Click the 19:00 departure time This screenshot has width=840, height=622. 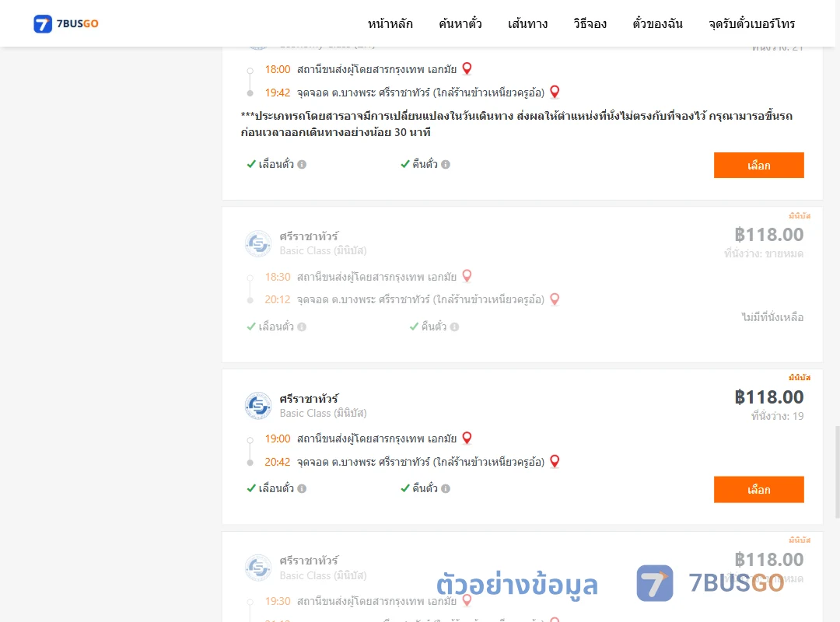tap(278, 439)
